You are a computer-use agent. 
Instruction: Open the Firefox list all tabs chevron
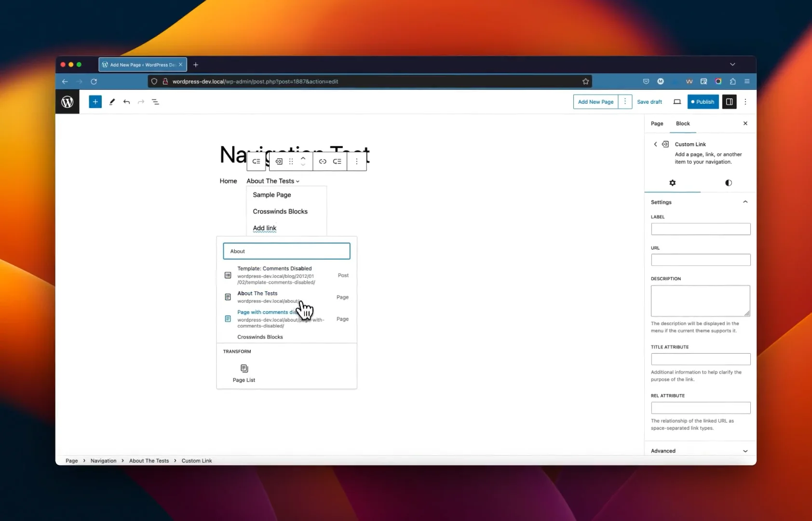coord(732,64)
